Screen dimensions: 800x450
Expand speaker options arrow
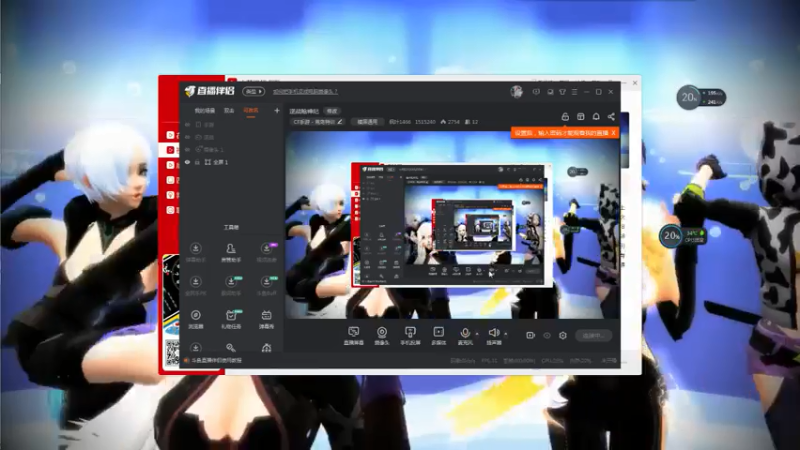point(506,334)
